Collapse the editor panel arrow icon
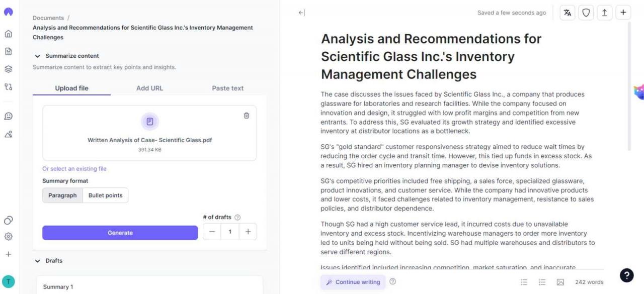Screen dimensions: 644x294 point(301,13)
